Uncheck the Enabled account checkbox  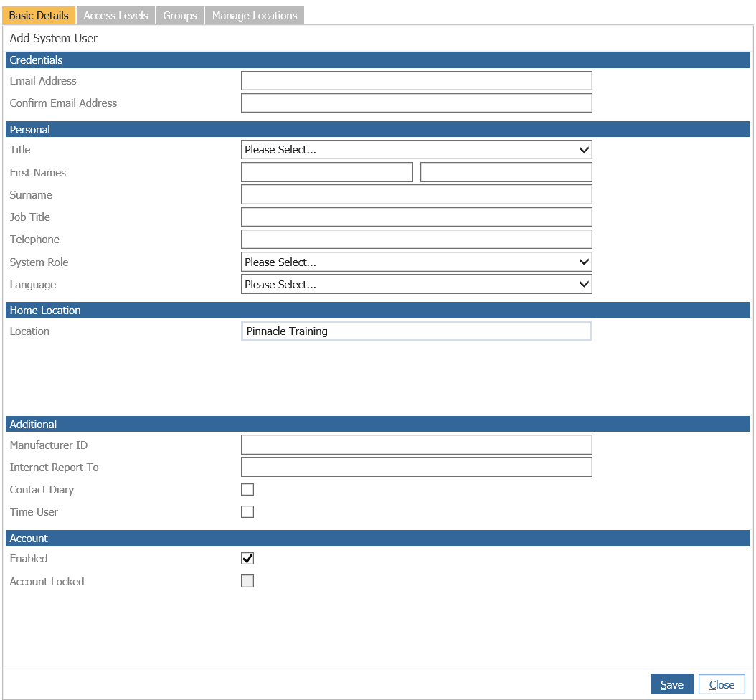point(247,559)
